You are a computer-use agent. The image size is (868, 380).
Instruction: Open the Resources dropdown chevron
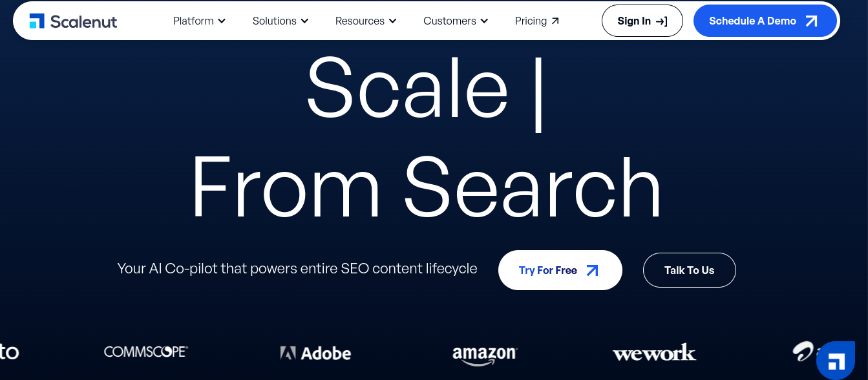tap(393, 21)
